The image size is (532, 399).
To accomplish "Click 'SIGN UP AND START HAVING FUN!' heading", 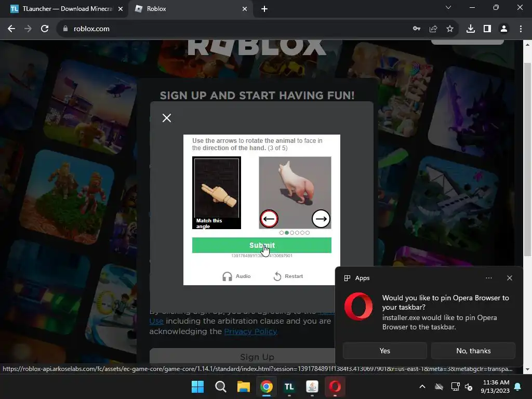I will point(257,96).
